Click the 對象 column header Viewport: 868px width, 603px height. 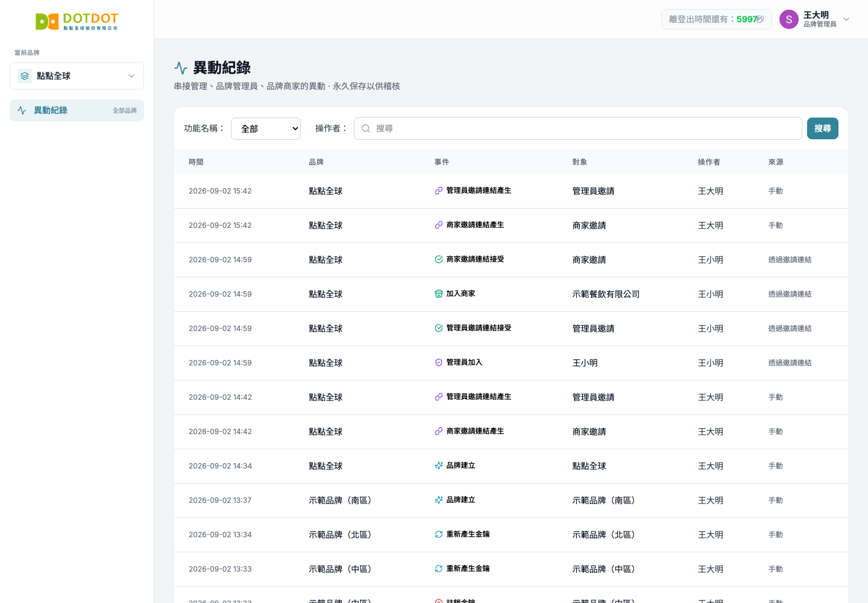(580, 162)
